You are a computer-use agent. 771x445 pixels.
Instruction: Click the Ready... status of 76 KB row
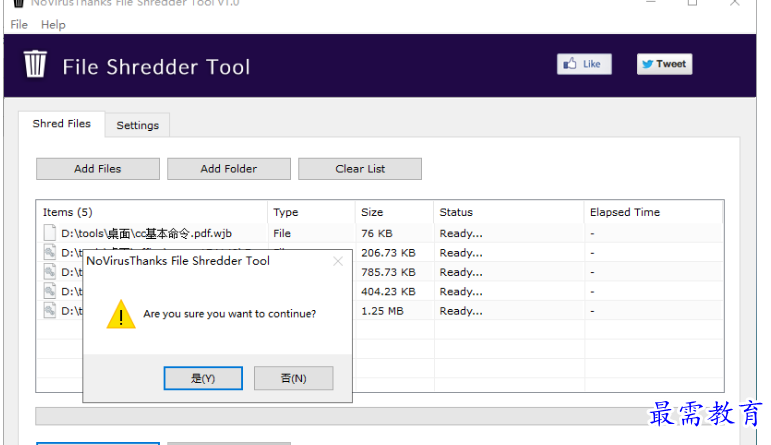pos(461,234)
